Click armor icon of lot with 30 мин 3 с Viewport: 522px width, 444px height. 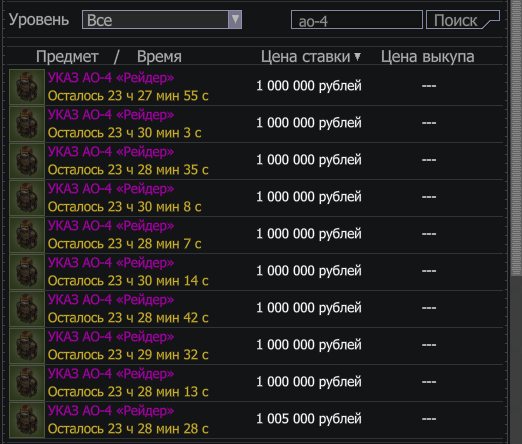click(x=27, y=124)
